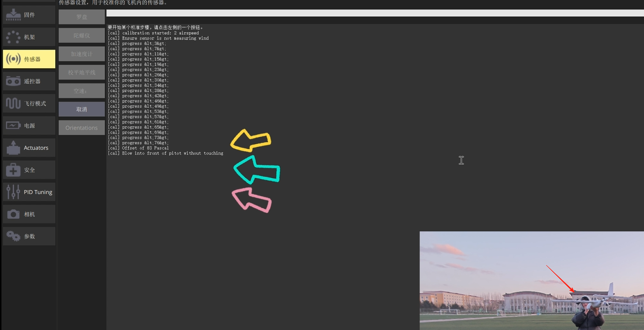Click the video thumbnail of the aircraft
This screenshot has height=330, width=644.
pyautogui.click(x=532, y=281)
